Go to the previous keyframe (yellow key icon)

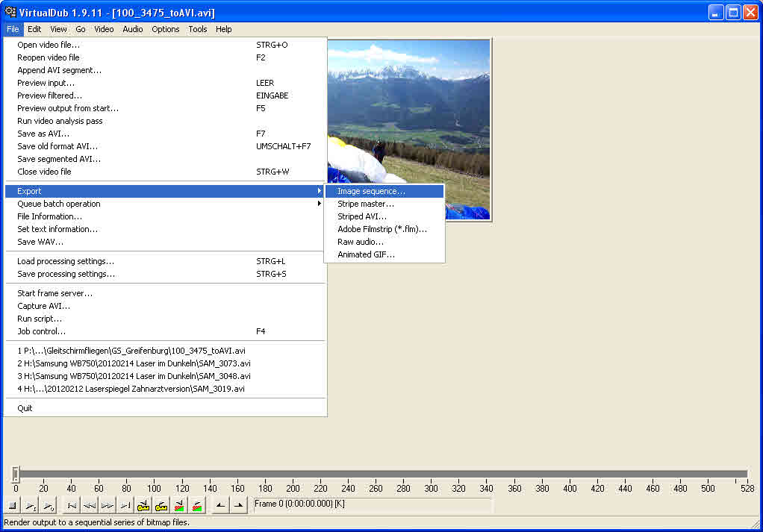[x=143, y=506]
